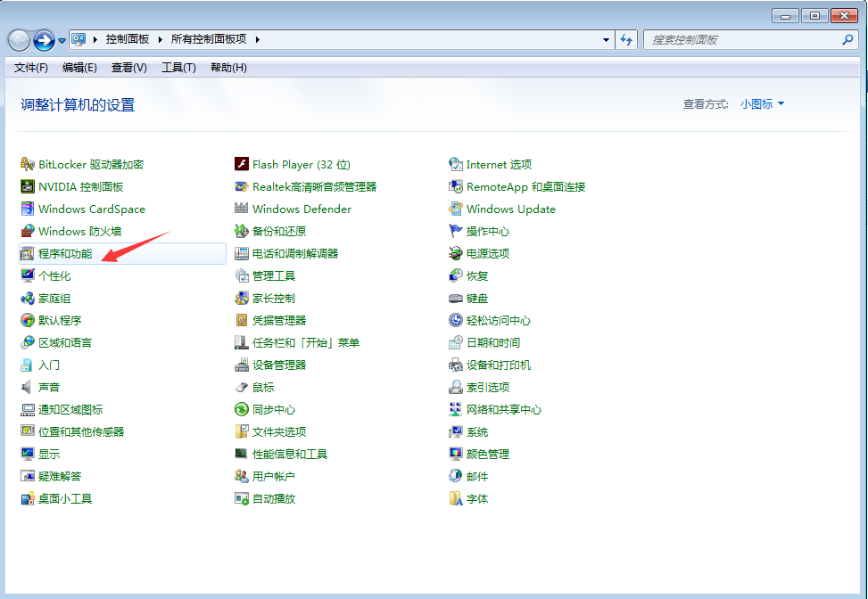This screenshot has width=868, height=599.
Task: Click the Internet 选项 icon
Action: [455, 164]
